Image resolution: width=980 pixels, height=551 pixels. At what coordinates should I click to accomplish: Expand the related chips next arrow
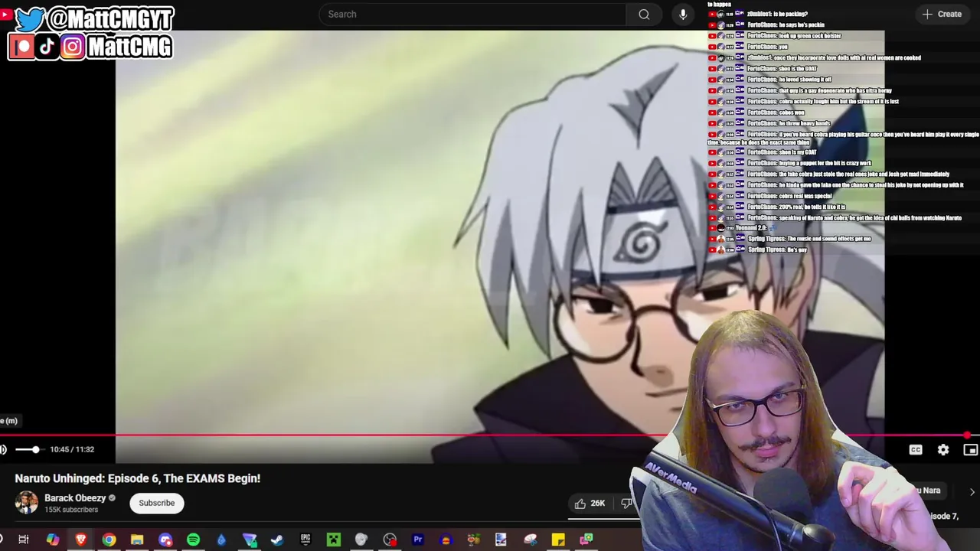972,491
